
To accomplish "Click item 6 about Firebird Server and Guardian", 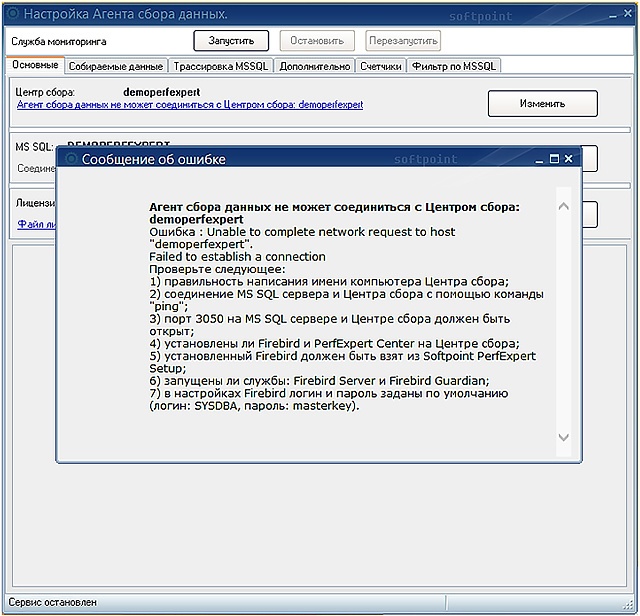I will click(319, 381).
